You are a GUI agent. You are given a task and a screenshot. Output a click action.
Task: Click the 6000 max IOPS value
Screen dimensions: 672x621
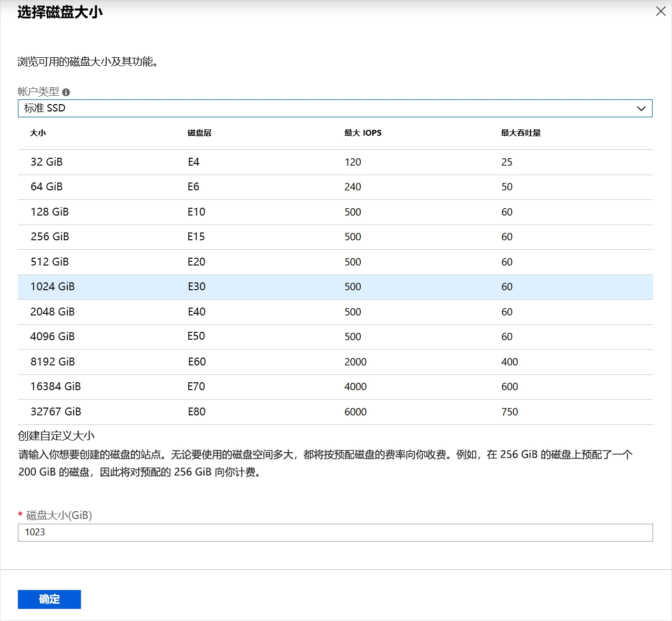[355, 412]
